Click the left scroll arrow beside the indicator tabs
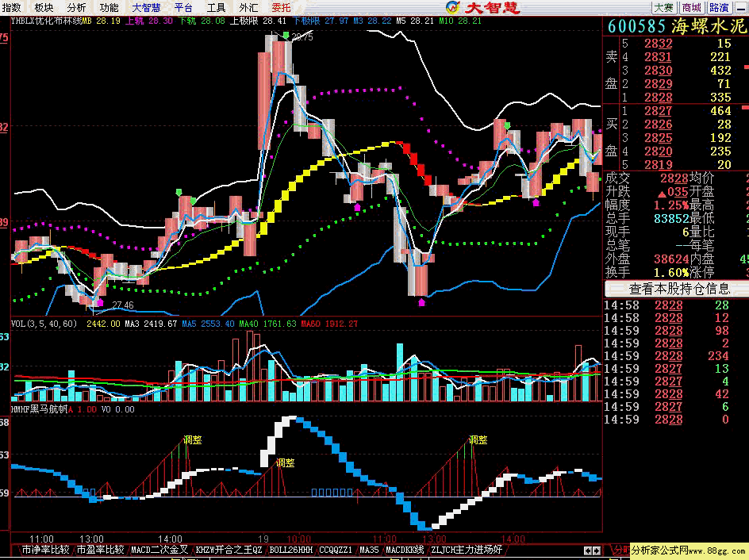 588,550
